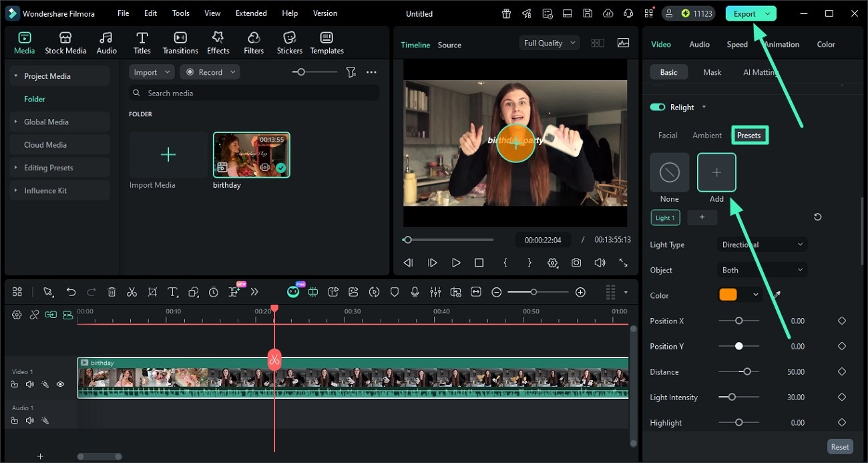Viewport: 868px width, 463px height.
Task: Open the Tools menu
Action: 180,13
